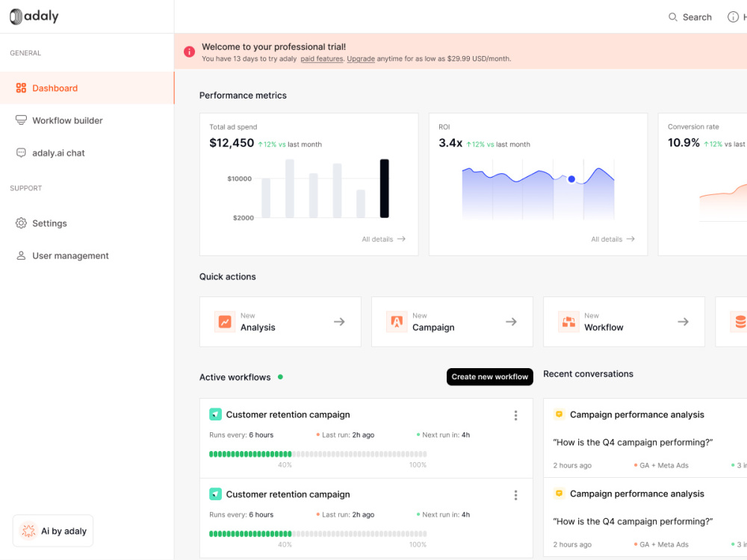Open Search in the top bar
Screen dimensions: 747x560
[x=689, y=17]
